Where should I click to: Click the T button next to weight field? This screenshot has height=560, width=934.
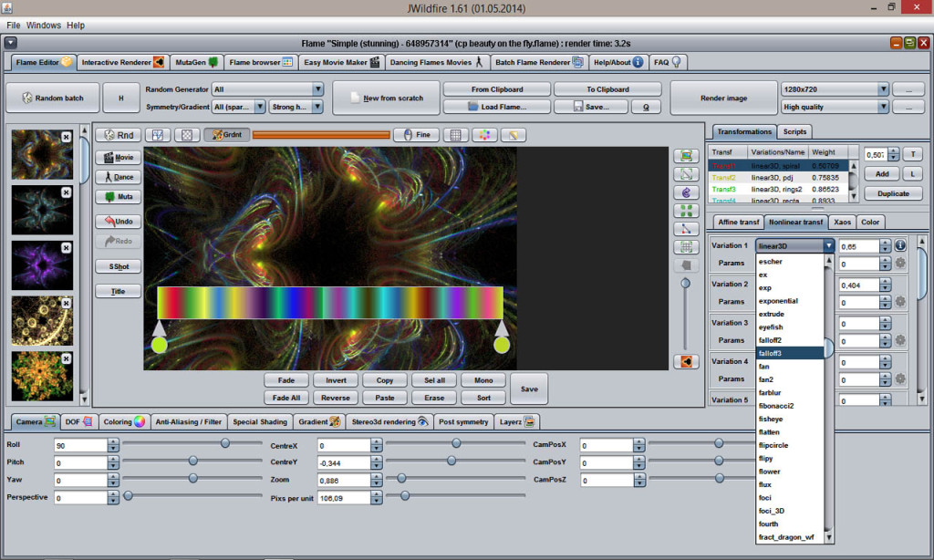912,154
